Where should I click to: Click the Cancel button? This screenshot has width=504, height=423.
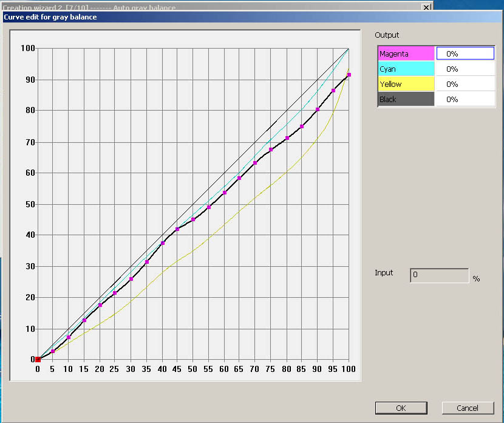(x=468, y=408)
